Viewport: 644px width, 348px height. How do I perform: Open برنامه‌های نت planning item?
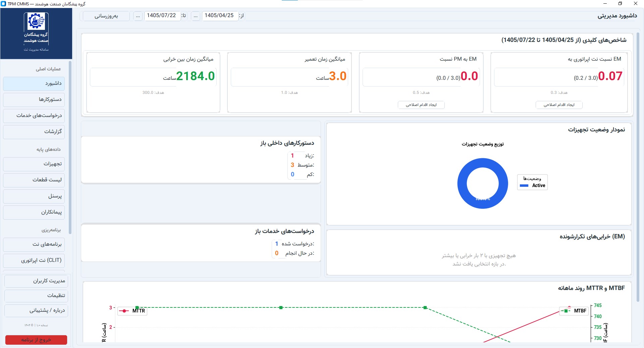coord(34,244)
